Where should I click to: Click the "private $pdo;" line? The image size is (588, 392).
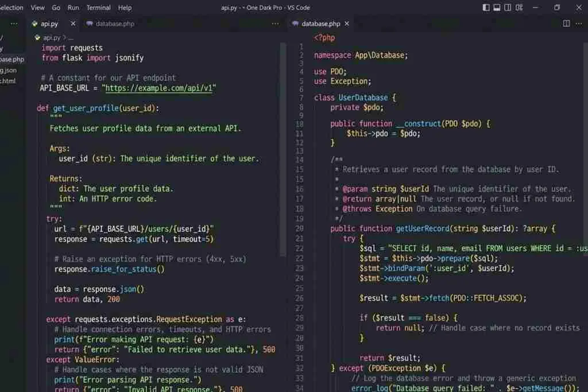tap(357, 107)
